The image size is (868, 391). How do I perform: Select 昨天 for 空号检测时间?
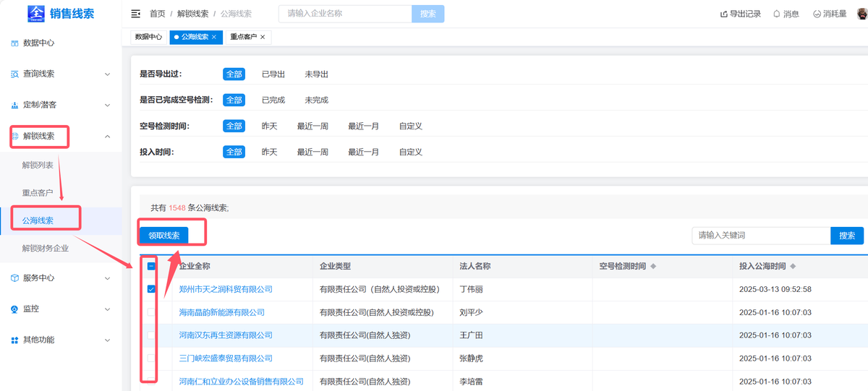pyautogui.click(x=270, y=126)
